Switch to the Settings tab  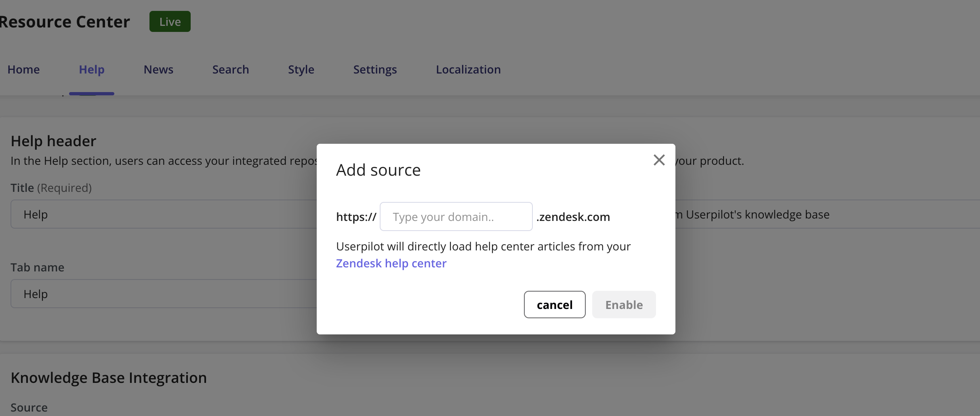click(x=375, y=69)
